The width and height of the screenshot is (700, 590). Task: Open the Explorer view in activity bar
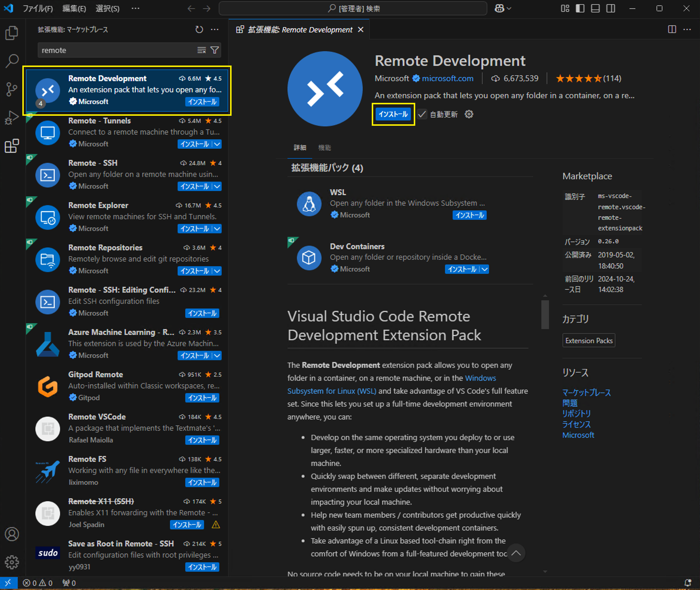tap(12, 33)
